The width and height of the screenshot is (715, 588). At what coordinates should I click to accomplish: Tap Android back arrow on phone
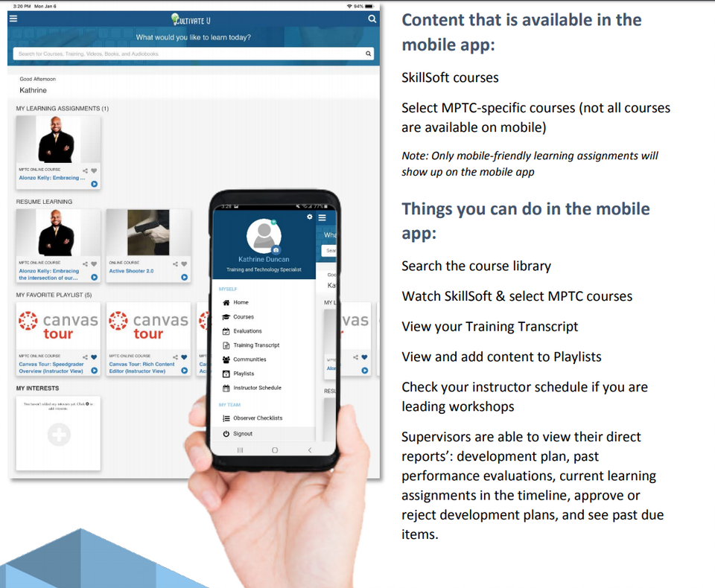(x=310, y=450)
